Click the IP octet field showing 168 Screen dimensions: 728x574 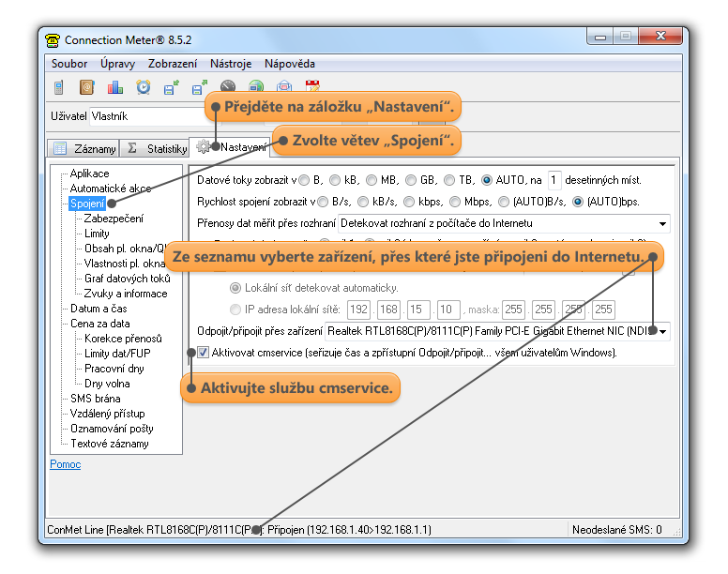pyautogui.click(x=388, y=310)
